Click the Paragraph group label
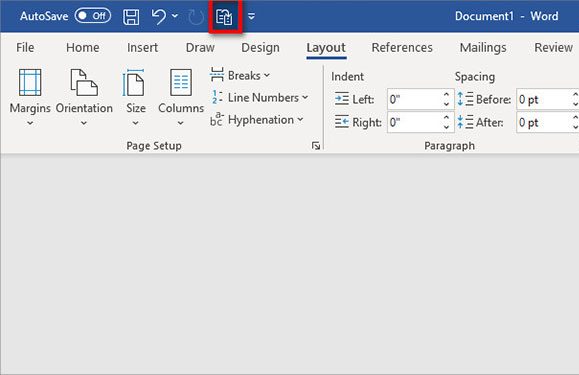Image resolution: width=579 pixels, height=375 pixels. pyautogui.click(x=449, y=146)
